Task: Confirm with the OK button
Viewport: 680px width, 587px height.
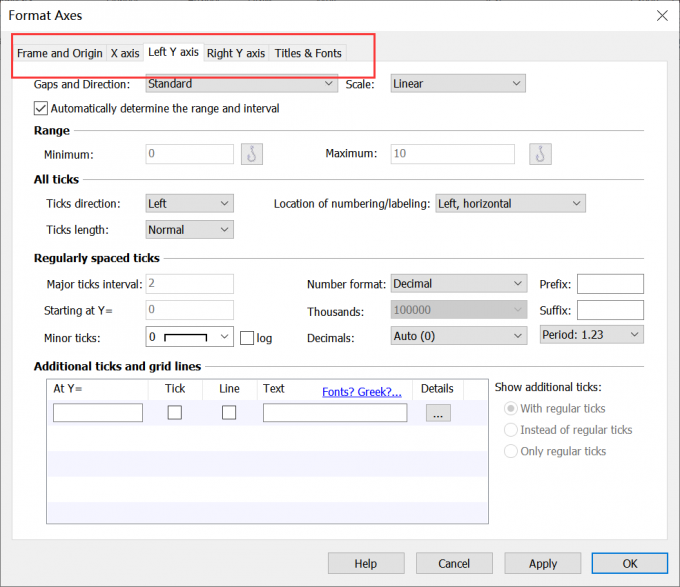Action: [630, 563]
